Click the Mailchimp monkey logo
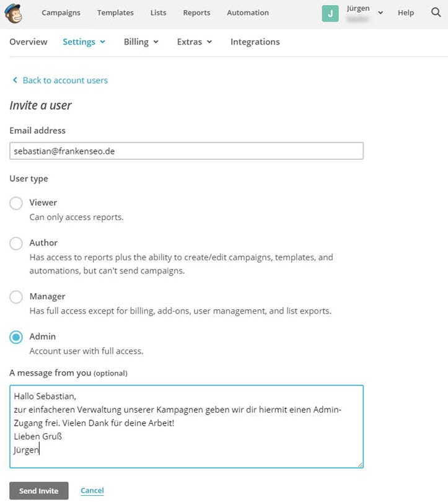The width and height of the screenshot is (448, 502). point(13,13)
